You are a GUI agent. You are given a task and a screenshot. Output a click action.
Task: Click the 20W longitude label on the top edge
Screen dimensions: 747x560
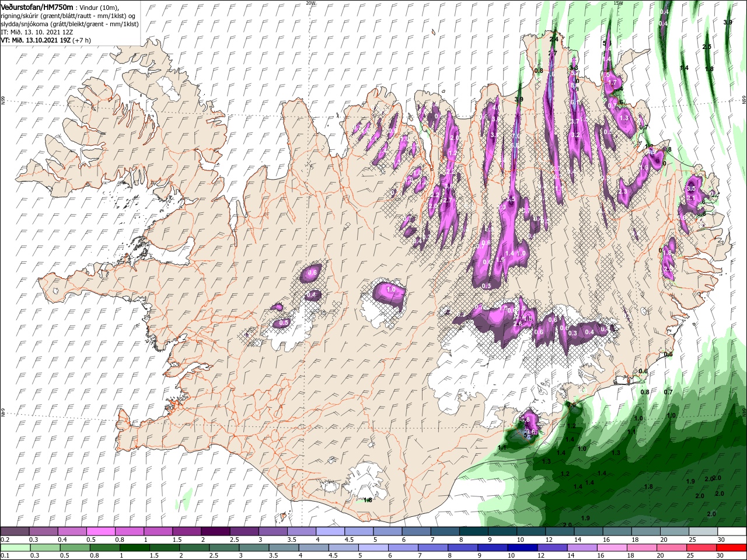(x=310, y=3)
